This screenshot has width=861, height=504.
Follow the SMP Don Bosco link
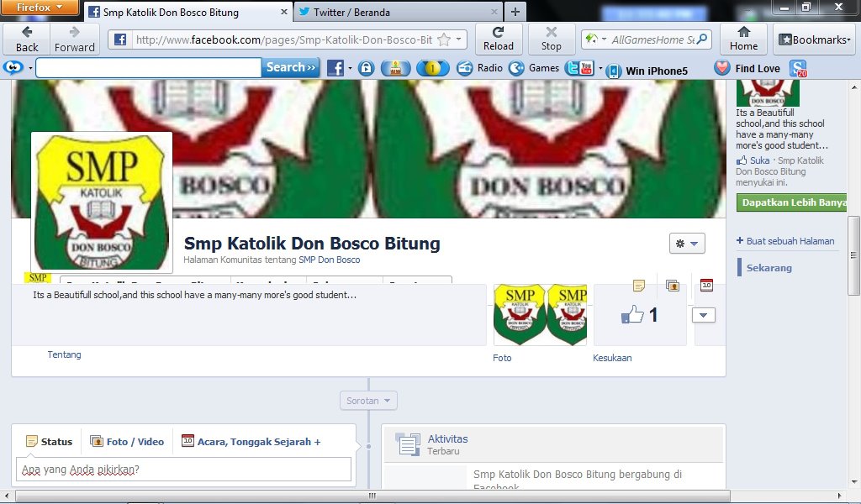click(x=330, y=260)
